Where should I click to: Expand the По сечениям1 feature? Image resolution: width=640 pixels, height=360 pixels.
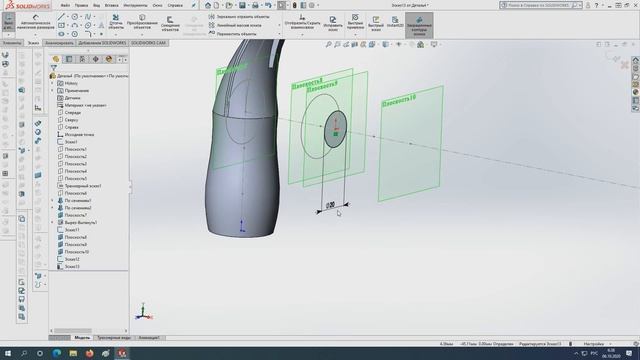[52, 200]
